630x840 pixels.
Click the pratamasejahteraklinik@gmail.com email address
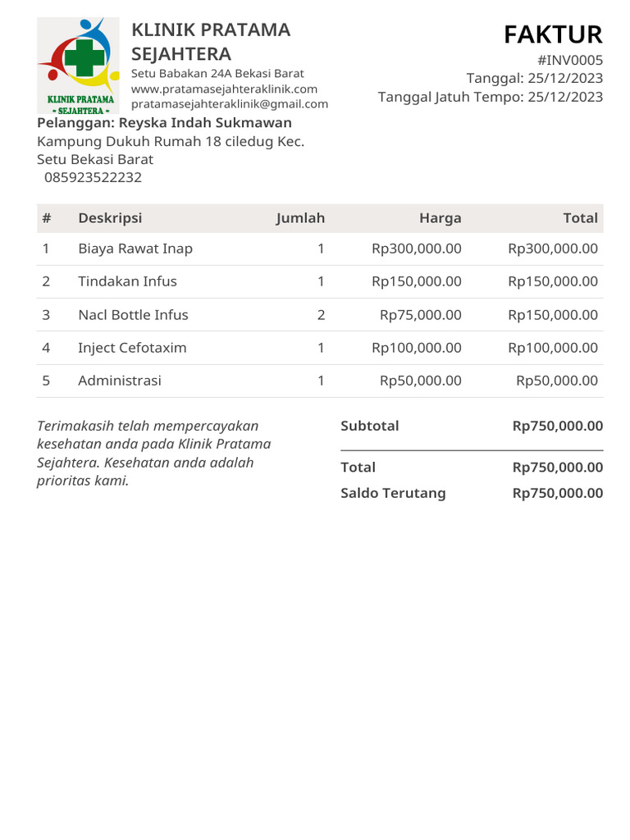coord(230,104)
